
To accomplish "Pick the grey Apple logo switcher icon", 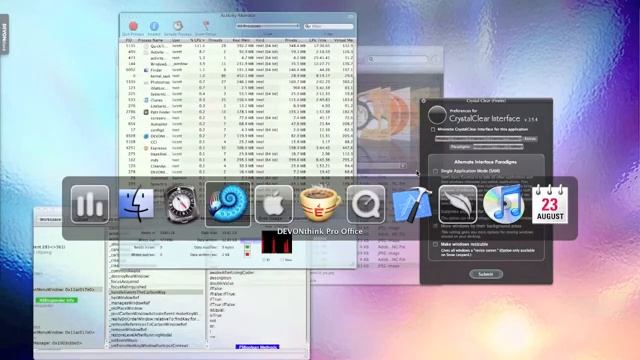I will pos(274,204).
